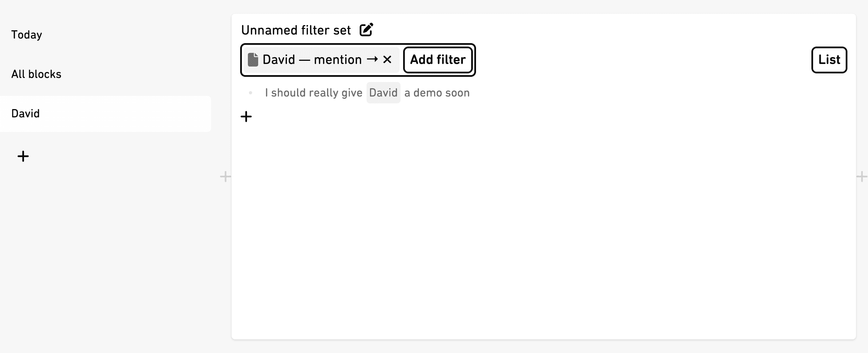Click the text 'I should really give'
Screen dimensions: 868x353
(x=313, y=93)
